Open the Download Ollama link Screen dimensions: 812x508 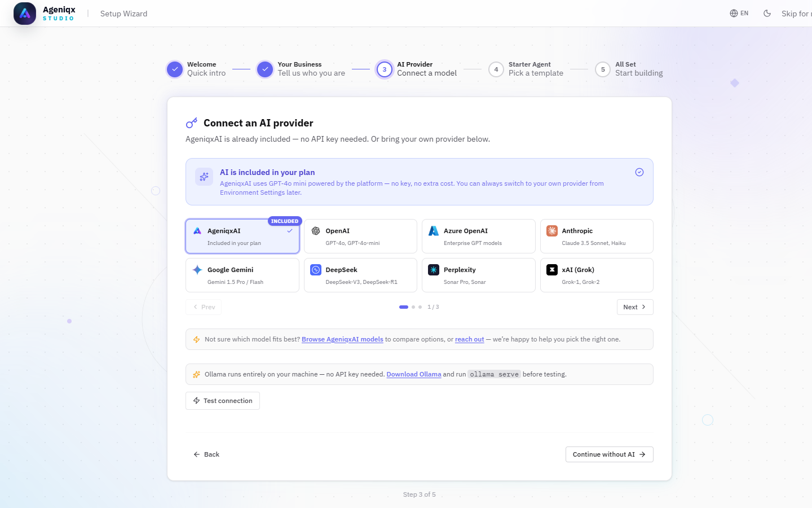tap(414, 374)
